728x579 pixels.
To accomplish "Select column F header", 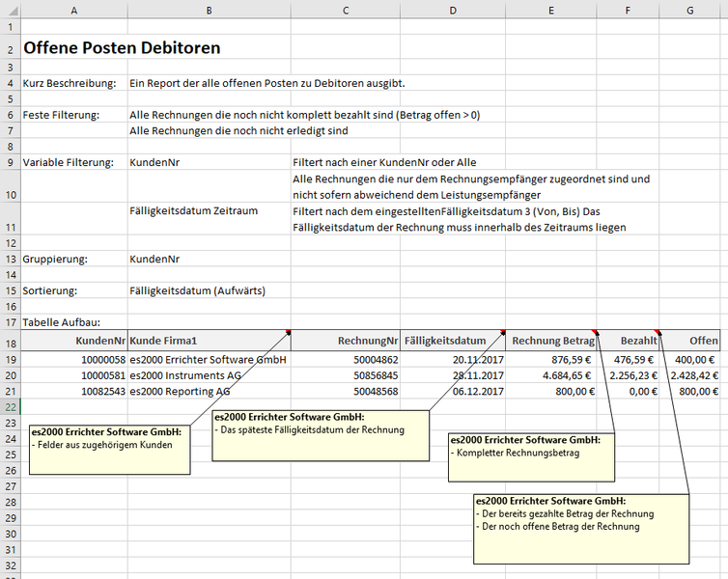I will [x=628, y=11].
